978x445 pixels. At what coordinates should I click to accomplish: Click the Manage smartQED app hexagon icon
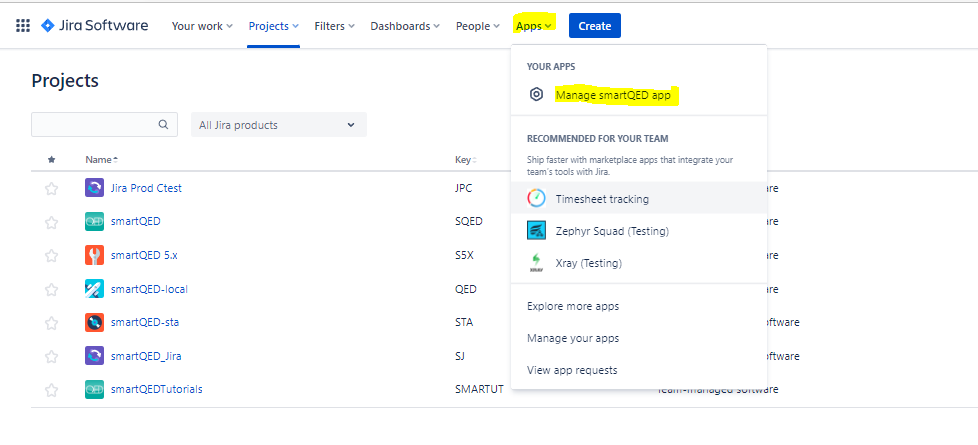click(536, 95)
